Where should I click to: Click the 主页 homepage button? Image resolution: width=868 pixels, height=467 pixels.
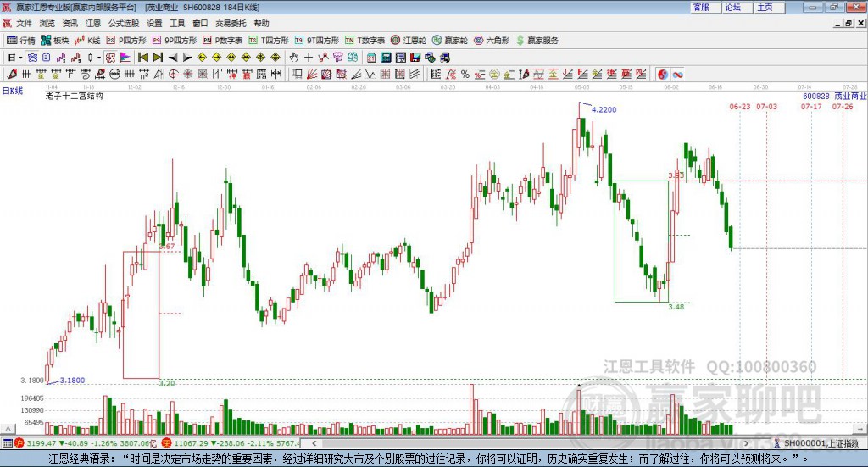pos(770,7)
